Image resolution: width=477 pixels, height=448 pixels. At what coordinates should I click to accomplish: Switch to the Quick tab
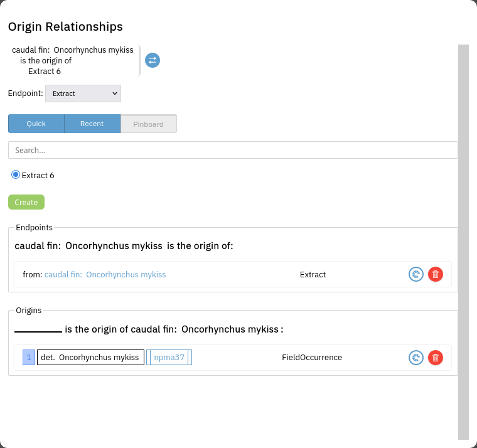tap(36, 124)
